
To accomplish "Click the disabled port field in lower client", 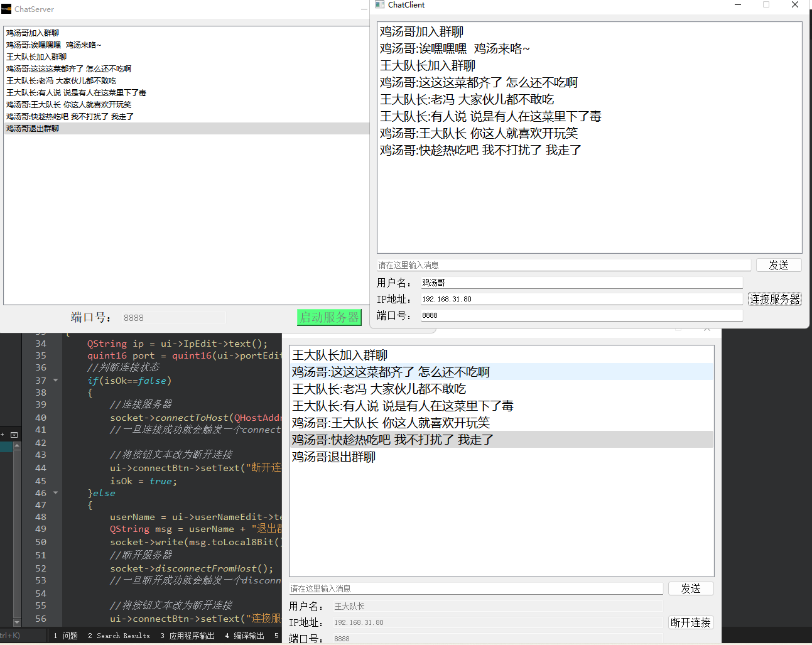I will coord(498,639).
